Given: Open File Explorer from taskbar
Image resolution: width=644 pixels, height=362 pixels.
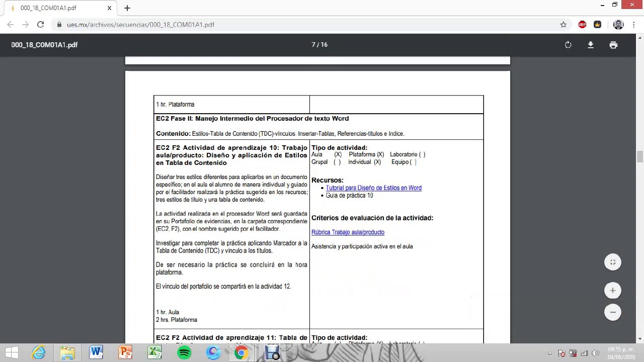Looking at the screenshot, I should pyautogui.click(x=67, y=353).
